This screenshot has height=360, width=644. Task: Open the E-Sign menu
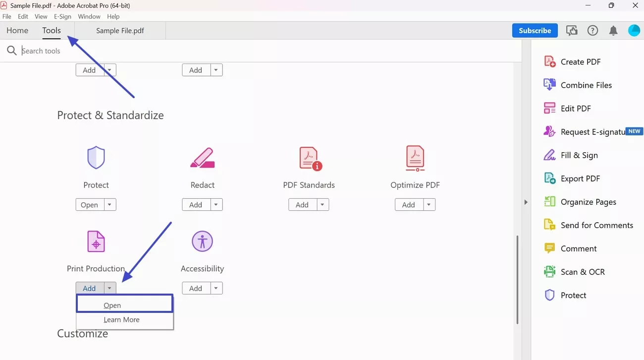(x=62, y=16)
